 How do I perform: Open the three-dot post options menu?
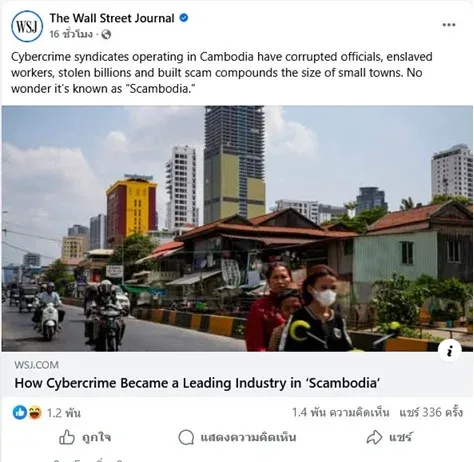pos(449,25)
